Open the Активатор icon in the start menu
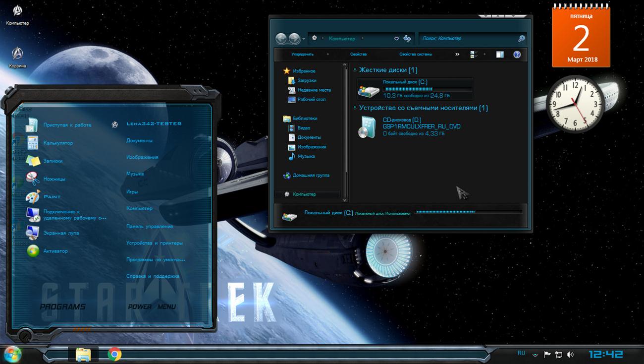The width and height of the screenshot is (644, 364). [33, 251]
